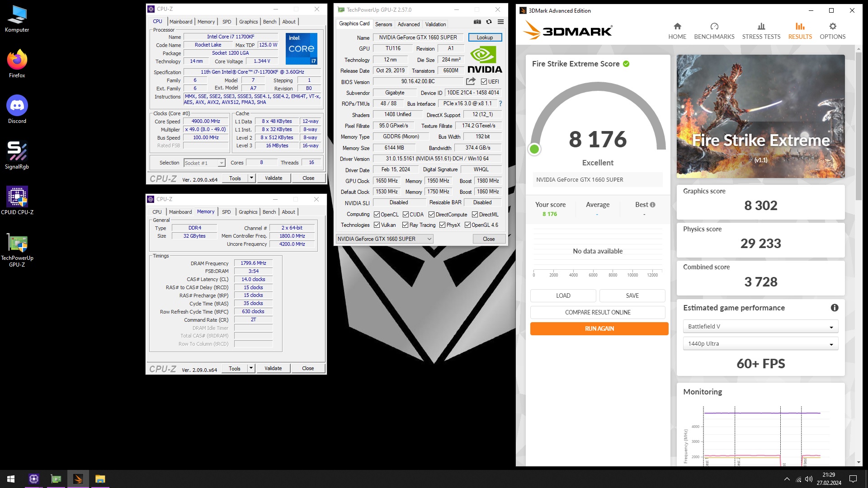The height and width of the screenshot is (488, 868).
Task: Open 3DMark RESULTS section
Action: (800, 31)
